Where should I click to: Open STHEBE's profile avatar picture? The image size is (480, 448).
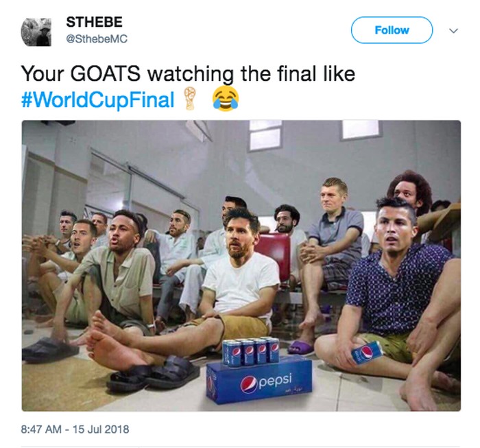(36, 32)
